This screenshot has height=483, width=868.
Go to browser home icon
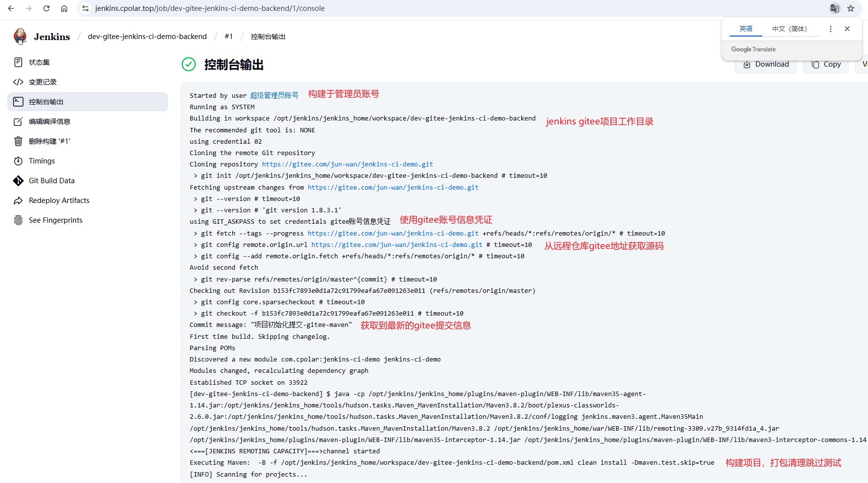64,8
